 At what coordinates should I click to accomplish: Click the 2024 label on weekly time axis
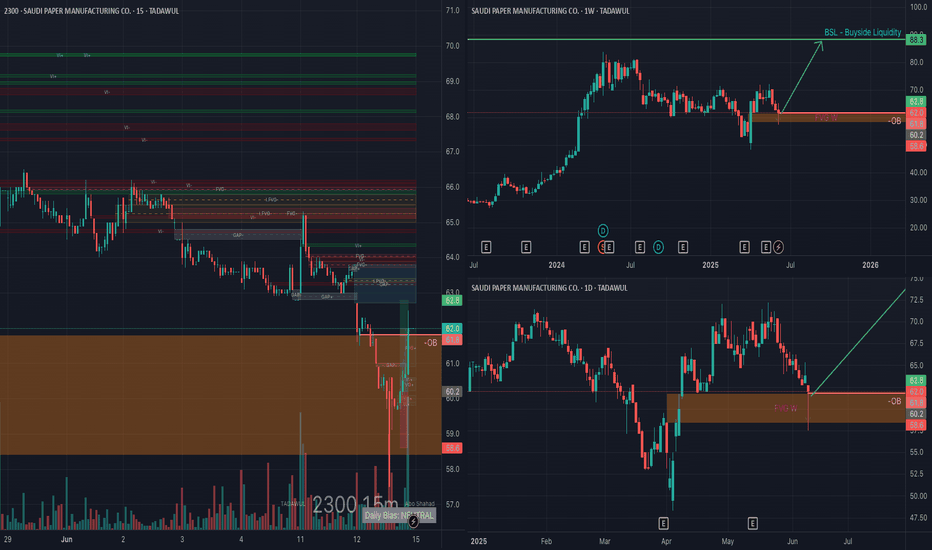(556, 265)
